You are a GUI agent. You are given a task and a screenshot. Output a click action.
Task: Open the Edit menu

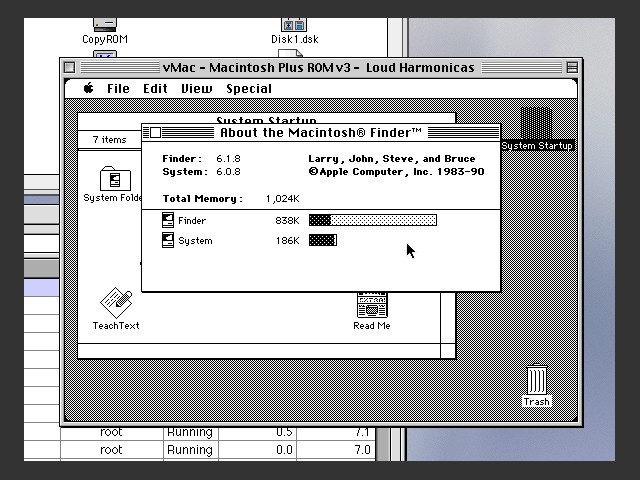155,88
